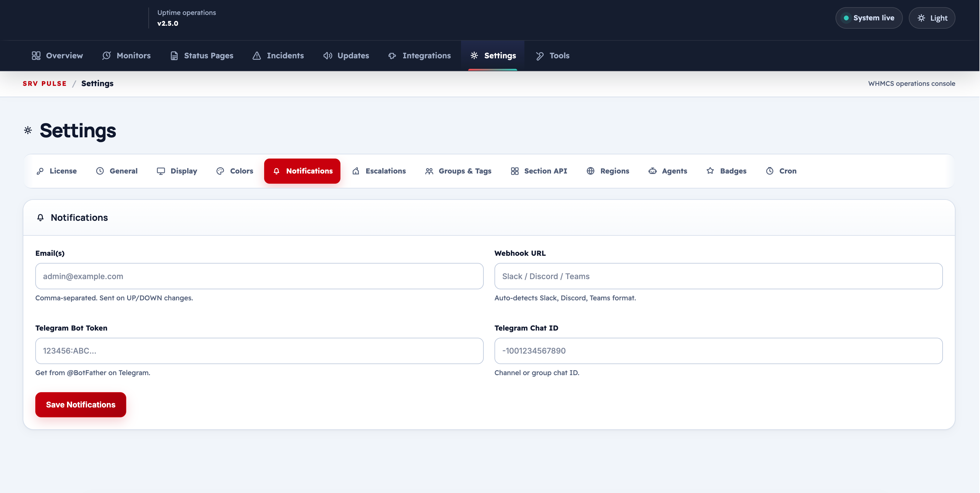Click the Integrations puzzle icon
This screenshot has height=493, width=980.
392,56
